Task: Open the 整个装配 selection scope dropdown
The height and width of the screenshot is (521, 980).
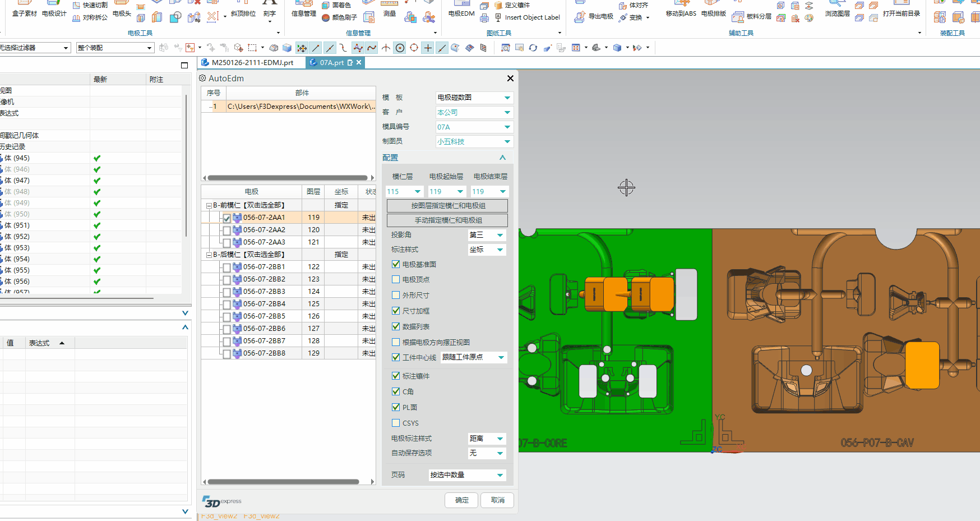Action: (x=115, y=48)
